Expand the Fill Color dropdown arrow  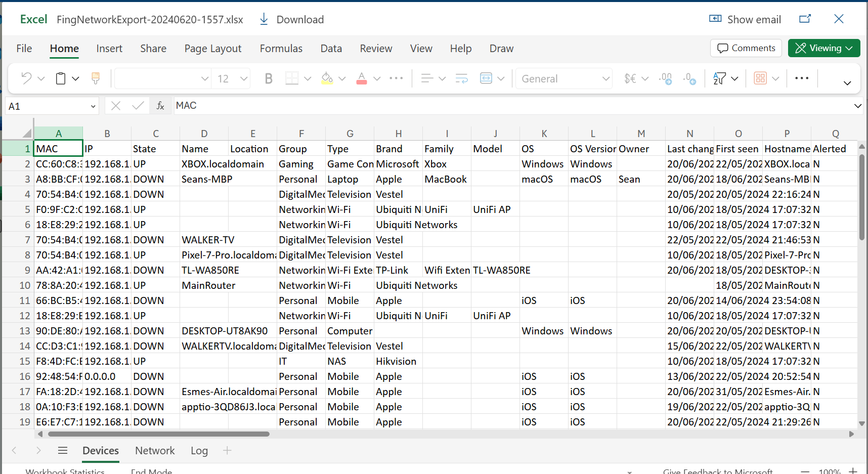tap(342, 78)
